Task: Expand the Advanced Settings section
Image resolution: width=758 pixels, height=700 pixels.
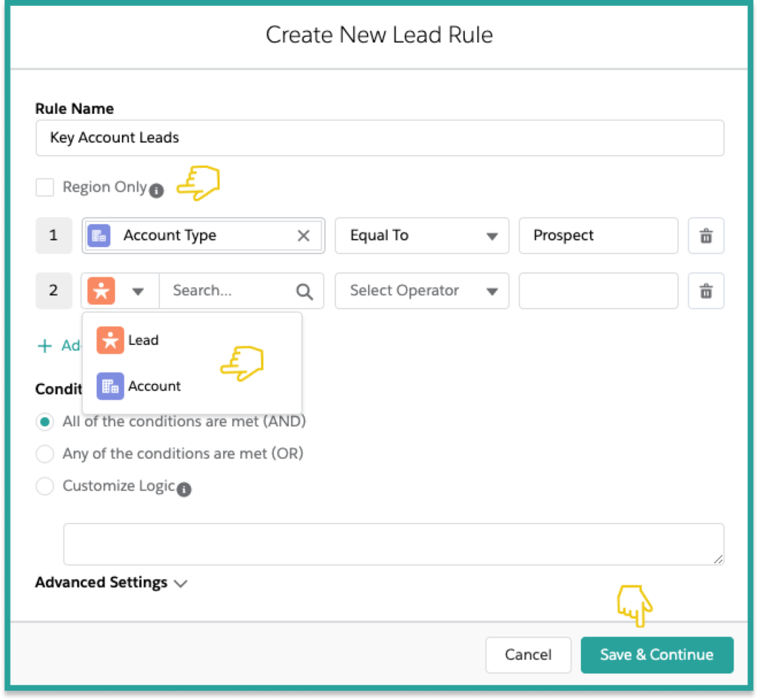Action: pos(111,582)
